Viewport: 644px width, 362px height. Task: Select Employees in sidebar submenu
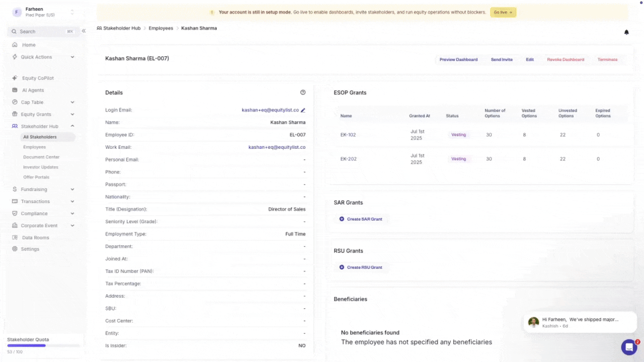34,147
